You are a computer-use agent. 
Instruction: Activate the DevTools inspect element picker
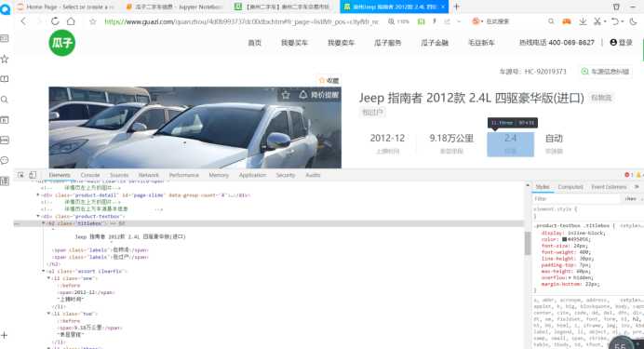click(x=20, y=175)
